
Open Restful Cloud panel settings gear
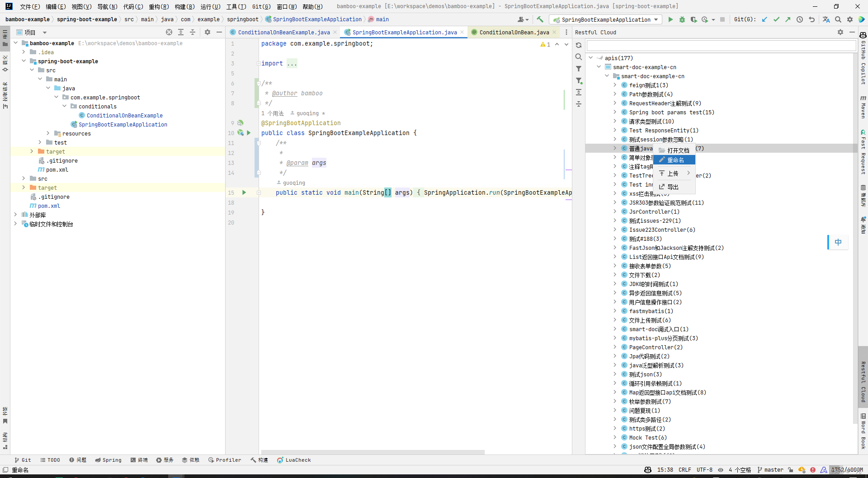pyautogui.click(x=840, y=32)
